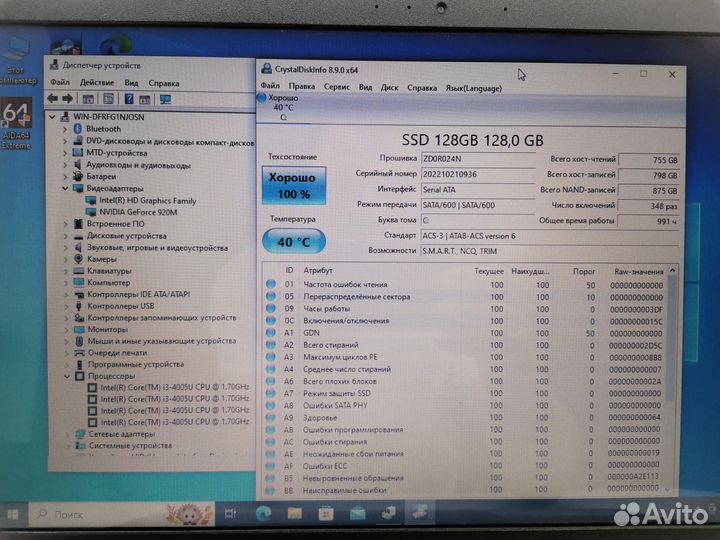Click the status orb for attribute A9 Здоровье

point(270,417)
